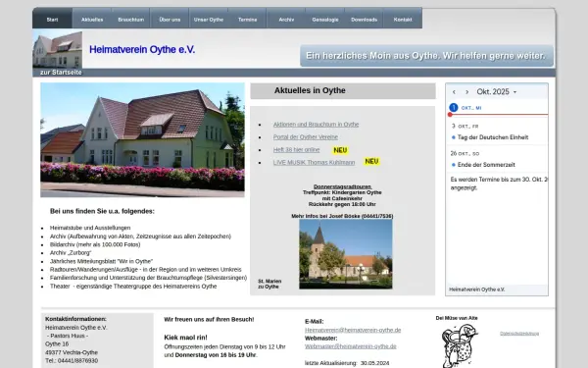Open the Kontakt menu item

tap(403, 19)
